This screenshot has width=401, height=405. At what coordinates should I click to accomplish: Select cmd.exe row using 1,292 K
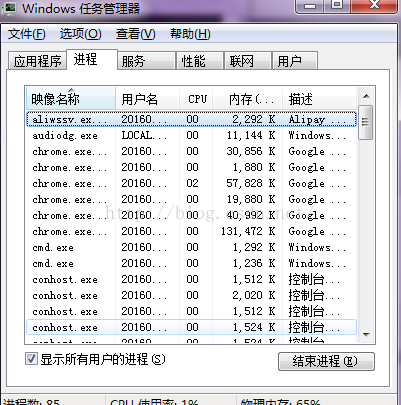(x=191, y=247)
